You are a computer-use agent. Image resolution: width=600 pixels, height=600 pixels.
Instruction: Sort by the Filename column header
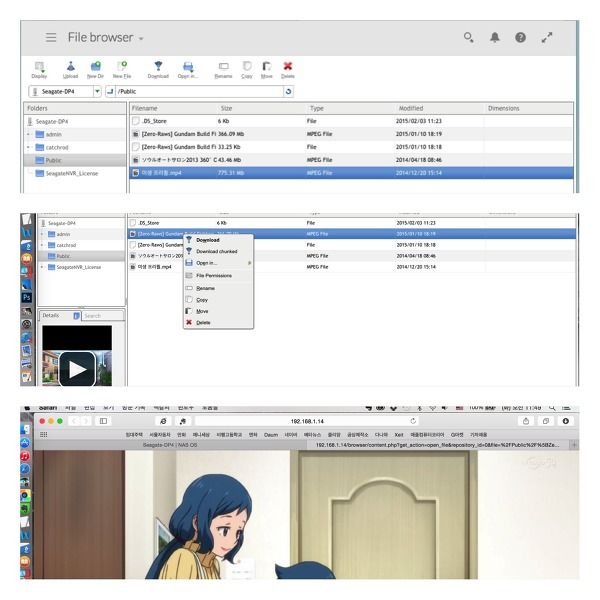pyautogui.click(x=145, y=108)
